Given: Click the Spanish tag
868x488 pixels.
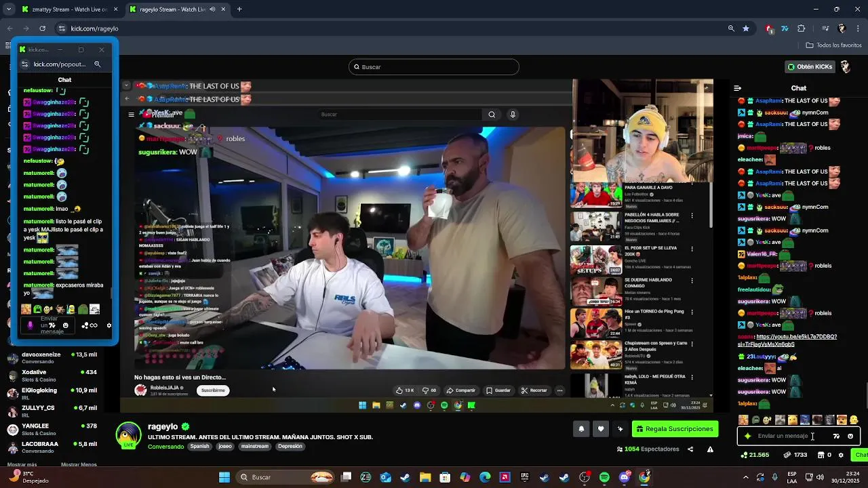Looking at the screenshot, I should [199, 447].
